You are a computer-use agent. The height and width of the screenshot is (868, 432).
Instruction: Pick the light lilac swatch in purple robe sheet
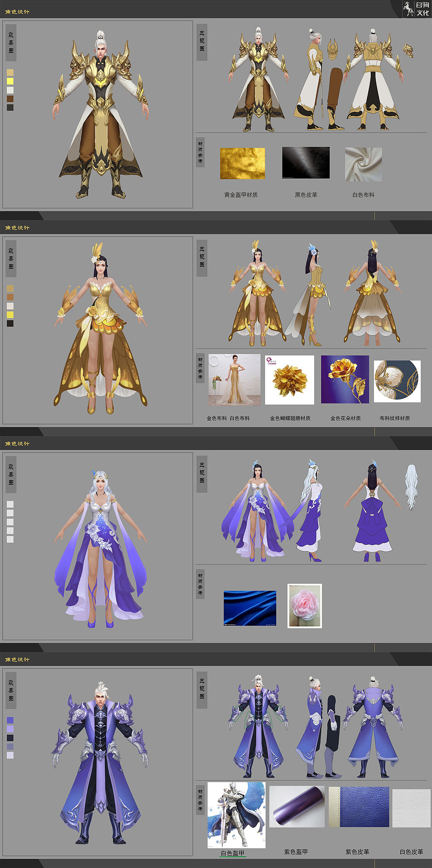click(x=10, y=729)
